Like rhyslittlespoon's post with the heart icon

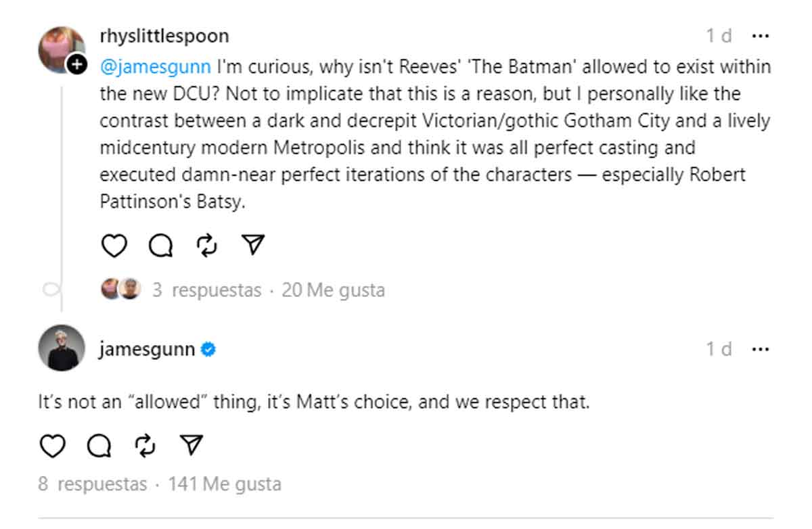(x=114, y=246)
